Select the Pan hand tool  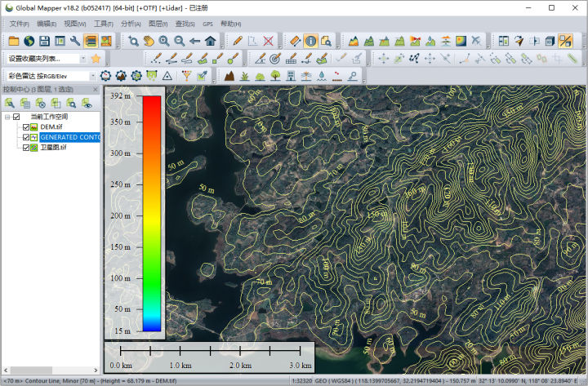tap(149, 41)
